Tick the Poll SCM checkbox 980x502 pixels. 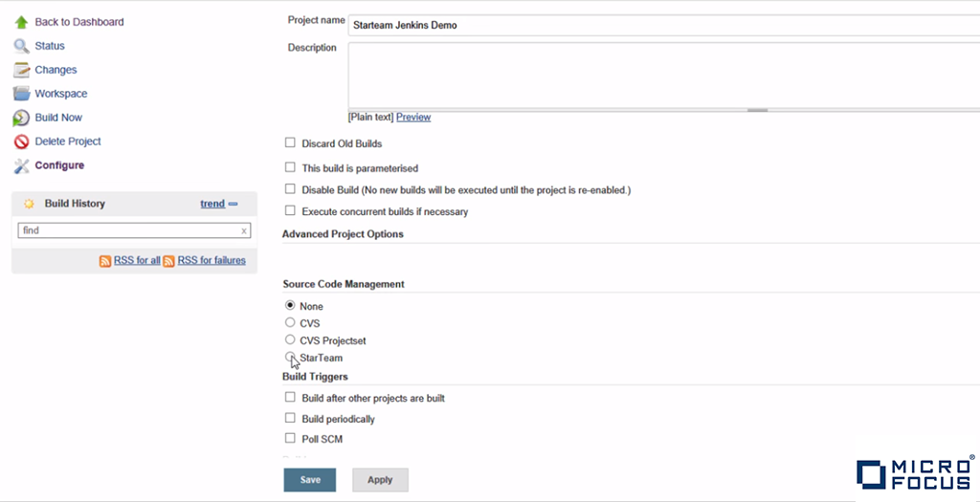click(x=290, y=439)
